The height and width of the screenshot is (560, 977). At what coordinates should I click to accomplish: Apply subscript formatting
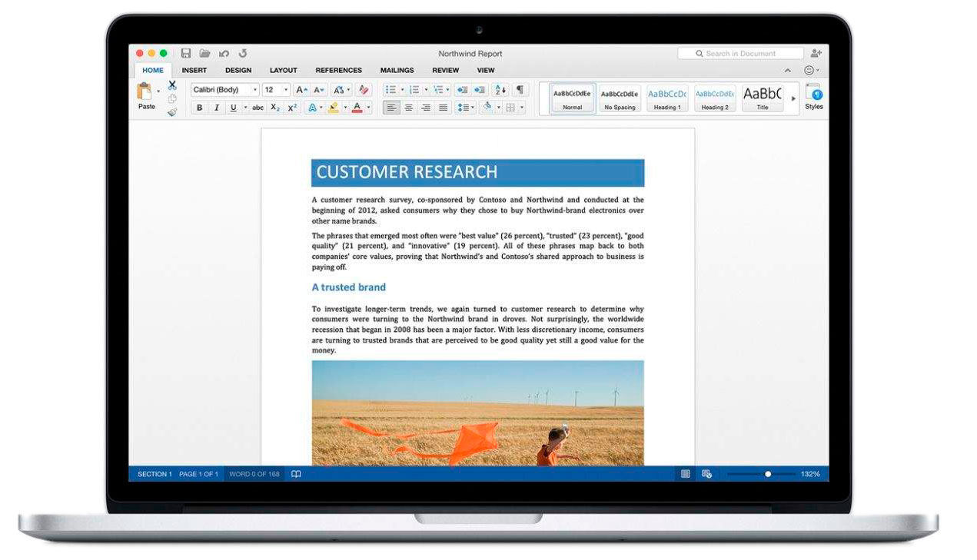[x=276, y=108]
